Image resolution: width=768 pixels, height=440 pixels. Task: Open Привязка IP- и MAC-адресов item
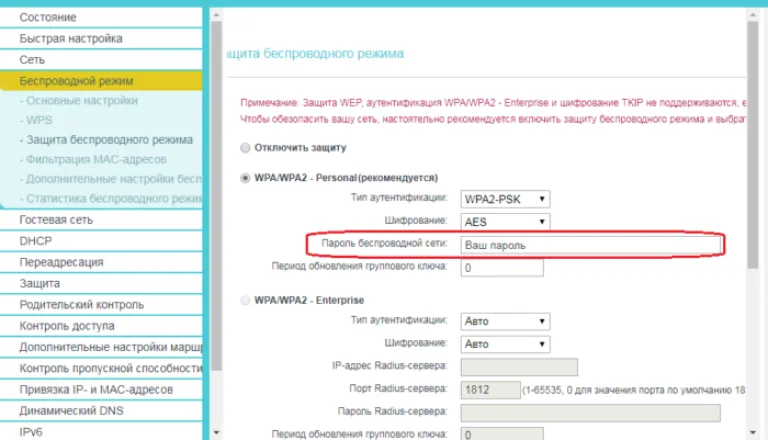coord(101,390)
